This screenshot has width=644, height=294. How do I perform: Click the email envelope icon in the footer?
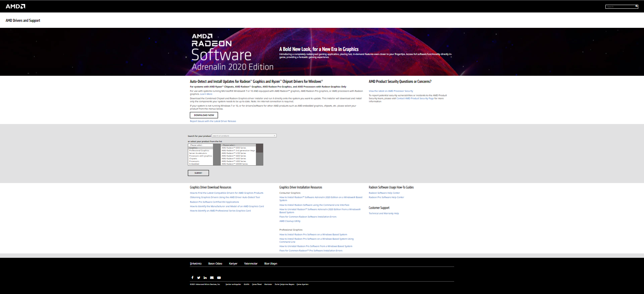[x=212, y=278]
